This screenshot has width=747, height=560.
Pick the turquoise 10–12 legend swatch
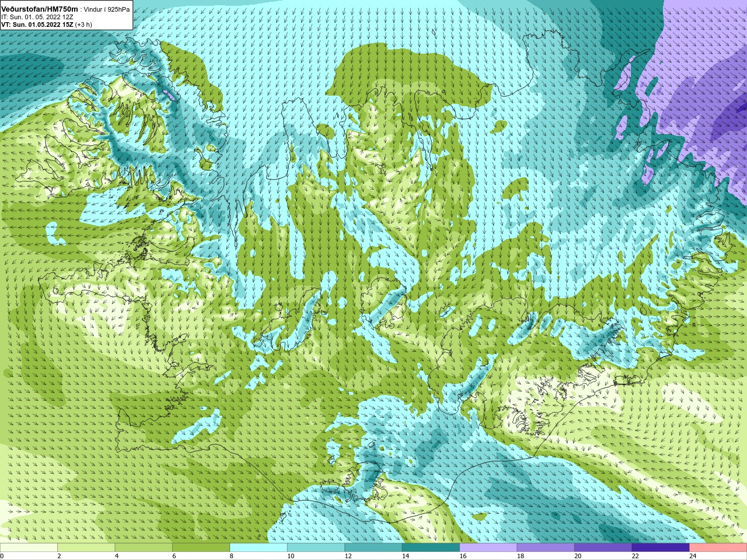click(316, 548)
